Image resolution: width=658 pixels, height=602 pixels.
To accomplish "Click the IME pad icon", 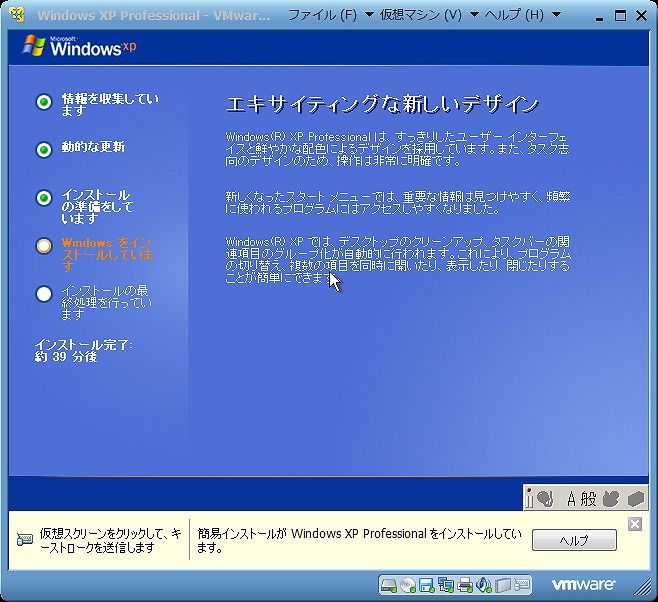I will [x=611, y=499].
